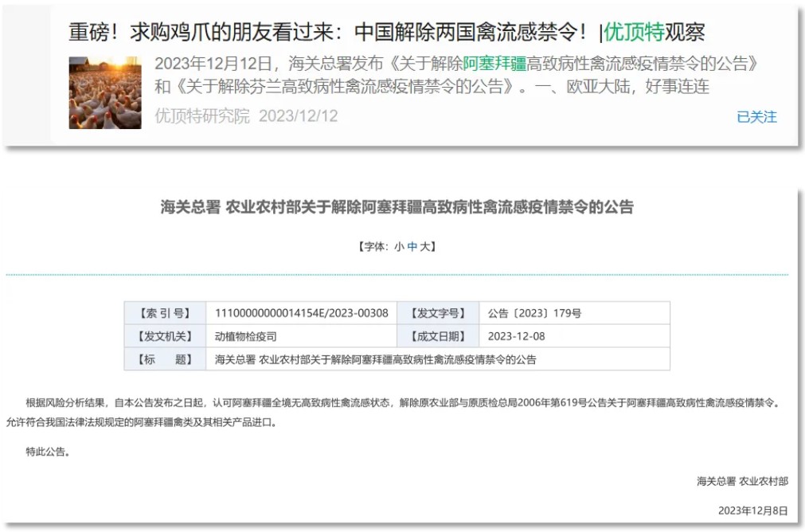Click the 标题 label cell
This screenshot has width=805, height=532.
click(x=166, y=359)
